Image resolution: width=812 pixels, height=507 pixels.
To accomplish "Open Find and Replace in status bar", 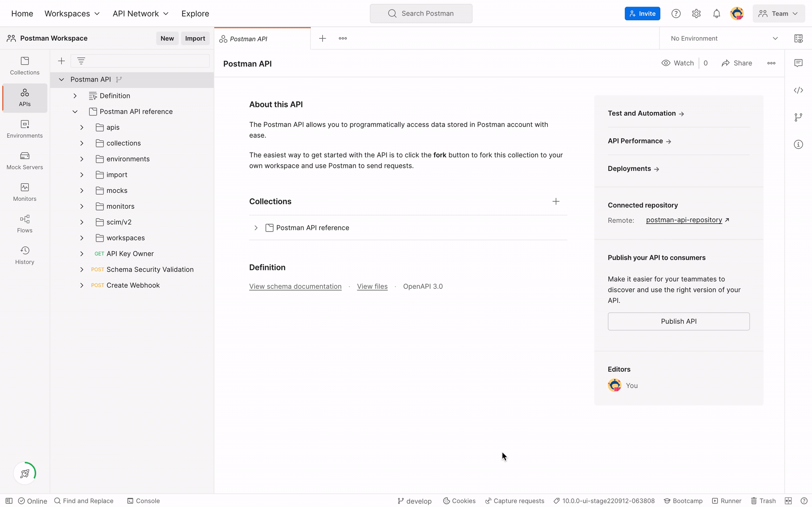I will pyautogui.click(x=84, y=501).
